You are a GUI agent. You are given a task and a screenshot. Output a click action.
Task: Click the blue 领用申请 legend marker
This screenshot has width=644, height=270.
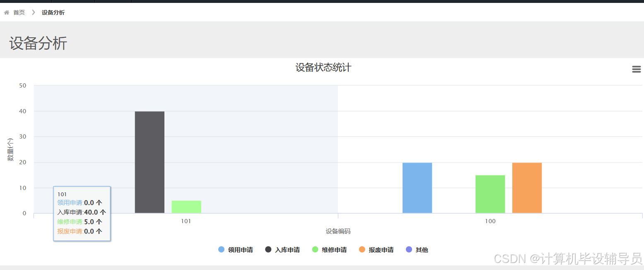(222, 249)
